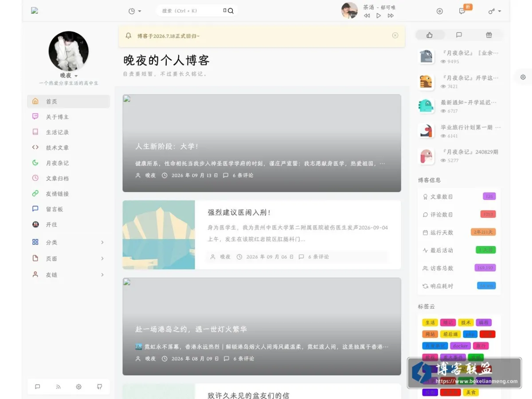Open the target icon in the header

(x=439, y=11)
